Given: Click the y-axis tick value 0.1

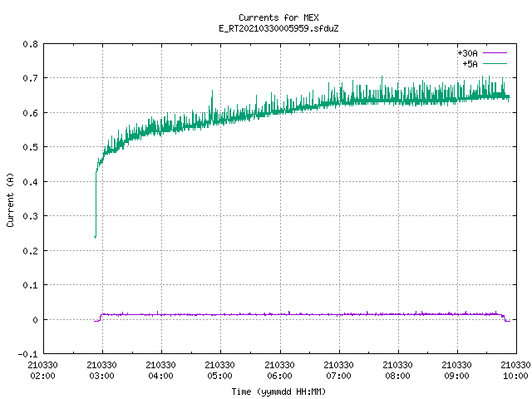Looking at the screenshot, I should point(31,285).
